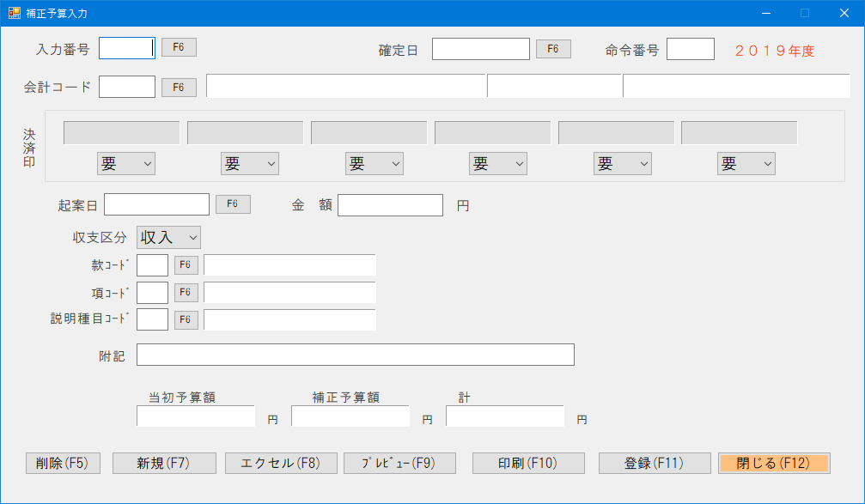Click the F6 lookup beside 入力番号
This screenshot has width=865, height=504.
tap(179, 48)
